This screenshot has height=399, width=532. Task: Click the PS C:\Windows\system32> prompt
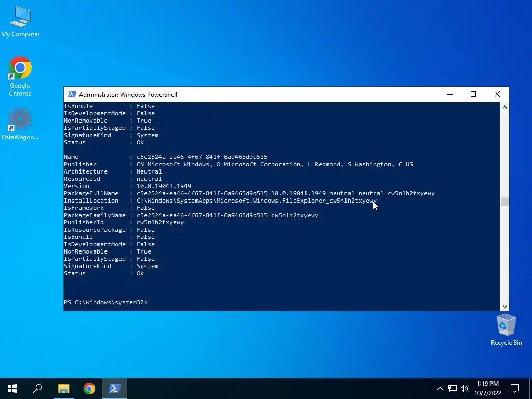pos(105,302)
